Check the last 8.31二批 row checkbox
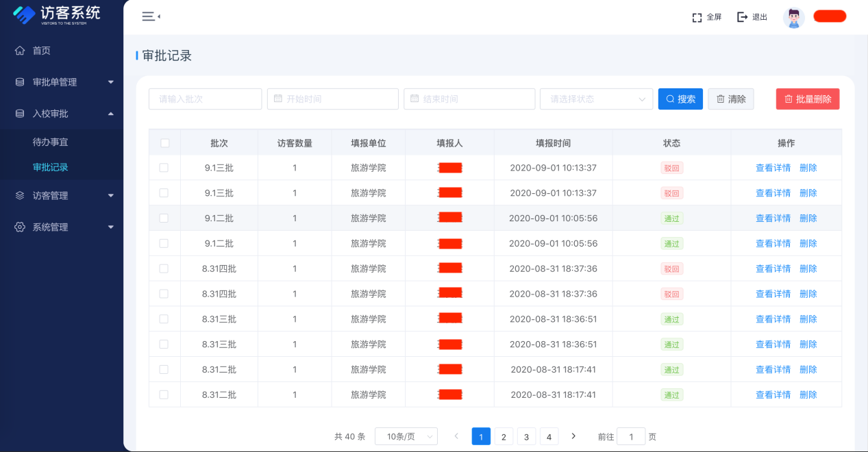The image size is (868, 452). tap(164, 394)
